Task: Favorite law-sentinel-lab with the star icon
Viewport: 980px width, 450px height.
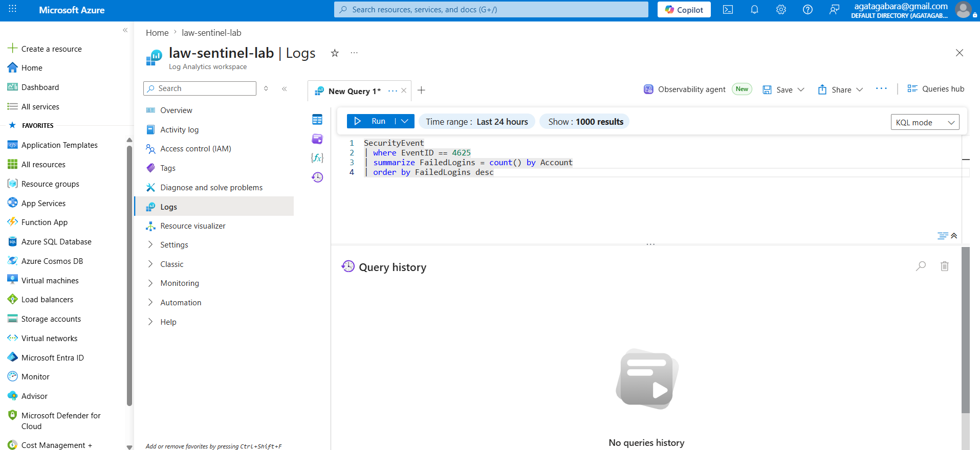Action: 335,53
